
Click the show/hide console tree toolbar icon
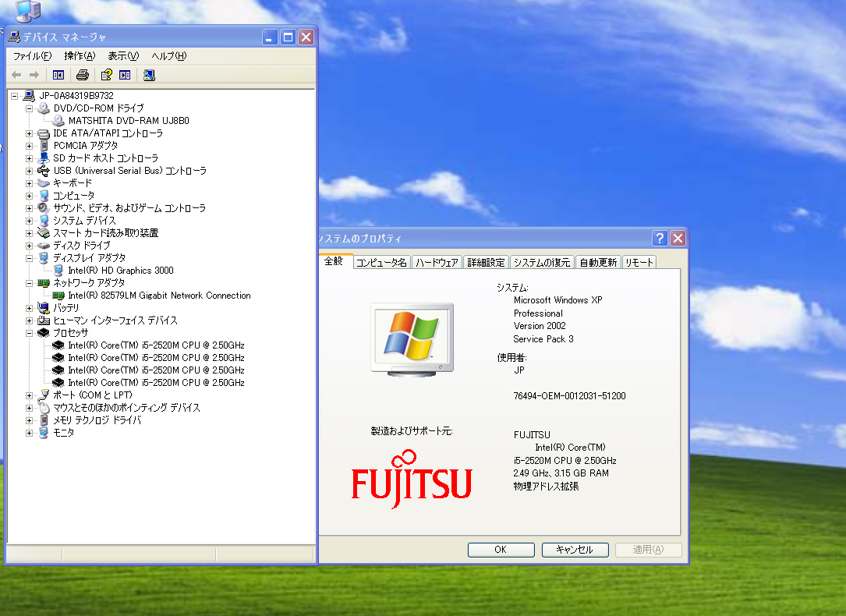(58, 75)
